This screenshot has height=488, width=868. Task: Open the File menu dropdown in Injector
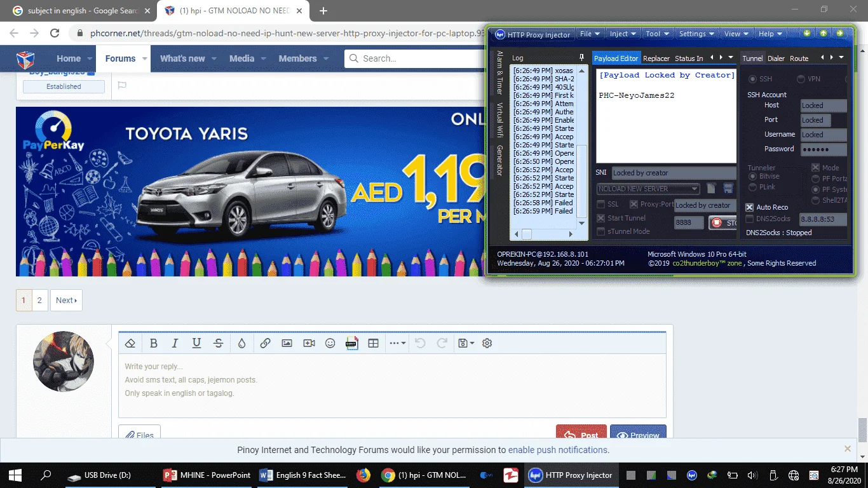(589, 34)
